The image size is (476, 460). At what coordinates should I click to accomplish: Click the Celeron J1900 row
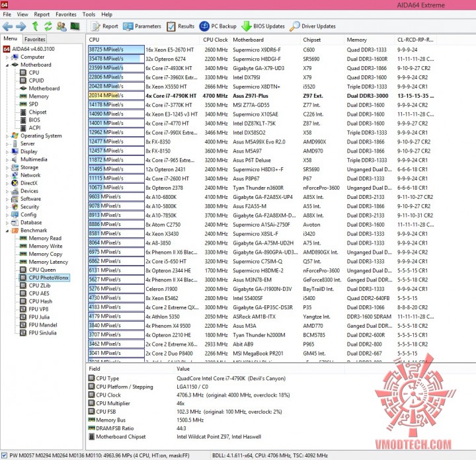261,289
